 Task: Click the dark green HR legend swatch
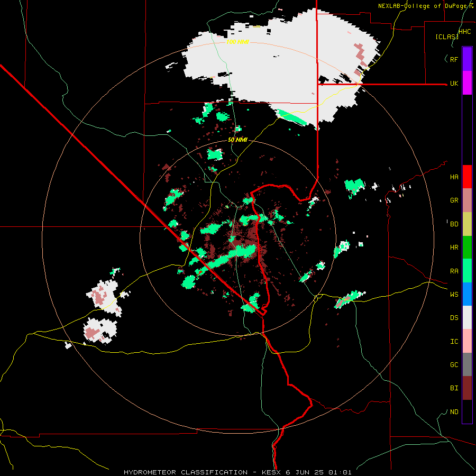click(x=467, y=247)
